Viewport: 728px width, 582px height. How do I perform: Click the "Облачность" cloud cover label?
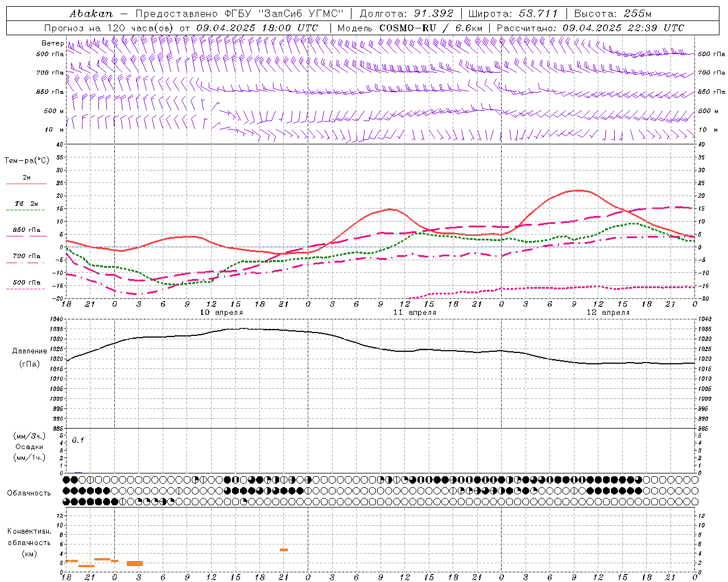click(x=29, y=493)
